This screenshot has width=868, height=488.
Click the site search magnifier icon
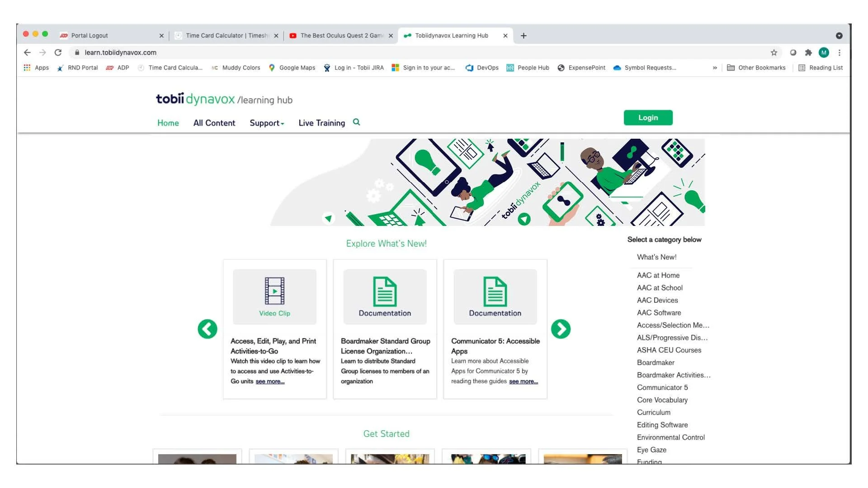point(356,122)
